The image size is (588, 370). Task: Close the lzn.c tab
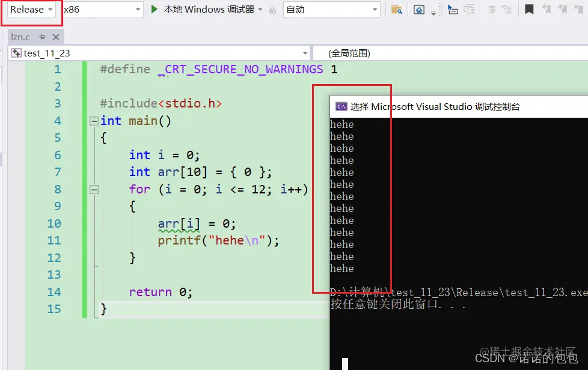pos(56,37)
